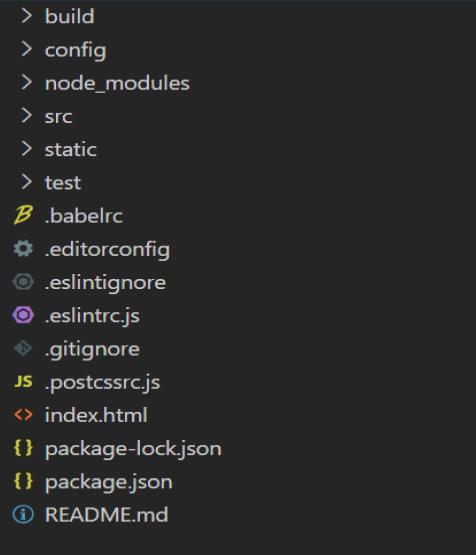The image size is (476, 555).
Task: Open the README.md file
Action: click(x=106, y=514)
